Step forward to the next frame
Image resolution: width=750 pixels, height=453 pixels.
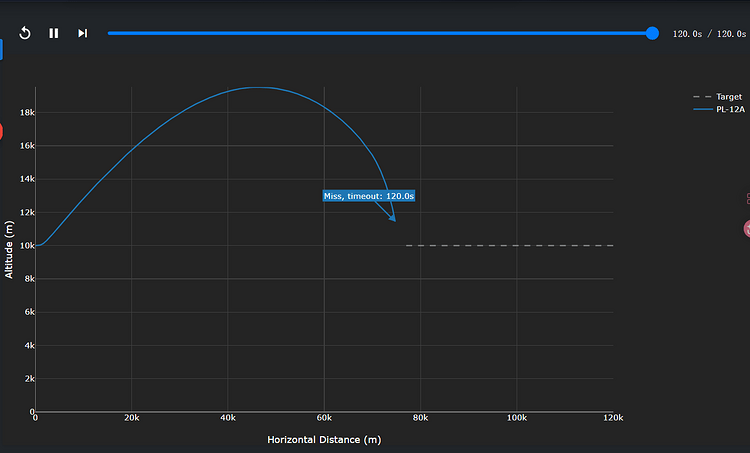(83, 33)
